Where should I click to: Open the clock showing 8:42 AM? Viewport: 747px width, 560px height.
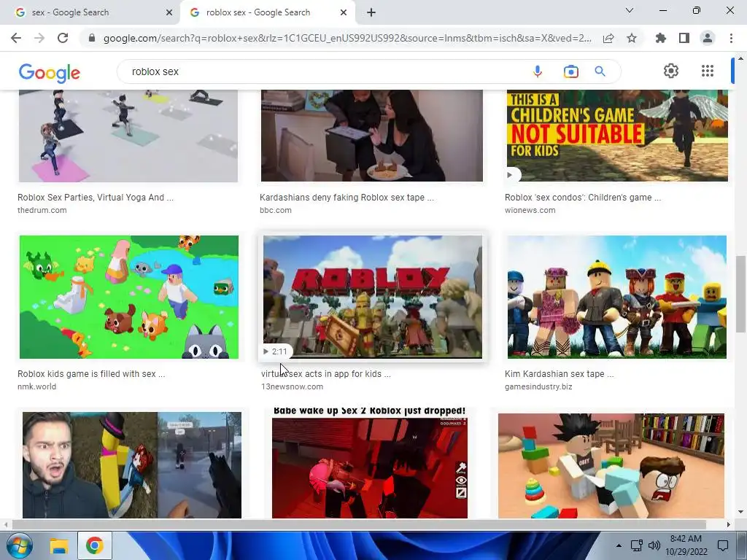pos(686,545)
